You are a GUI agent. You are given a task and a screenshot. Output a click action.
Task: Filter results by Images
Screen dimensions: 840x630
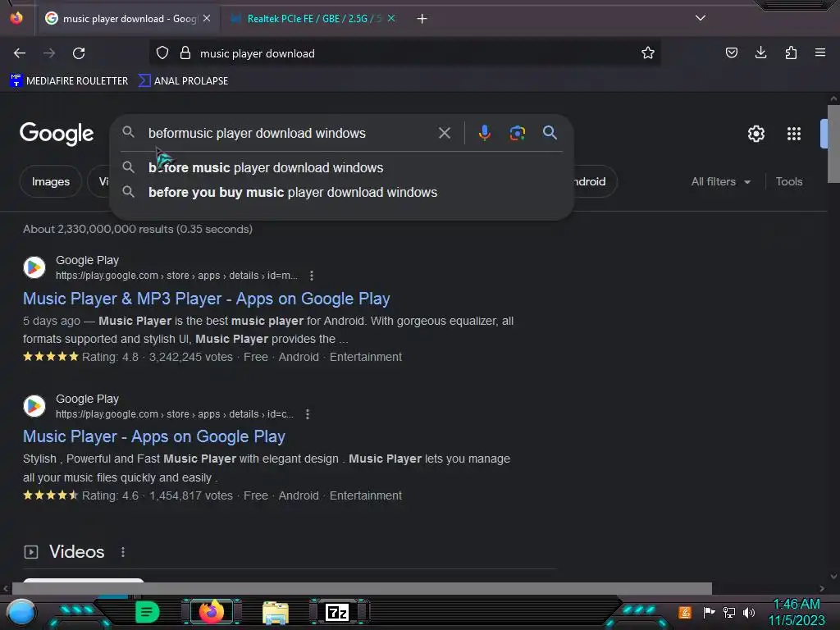[x=51, y=181]
